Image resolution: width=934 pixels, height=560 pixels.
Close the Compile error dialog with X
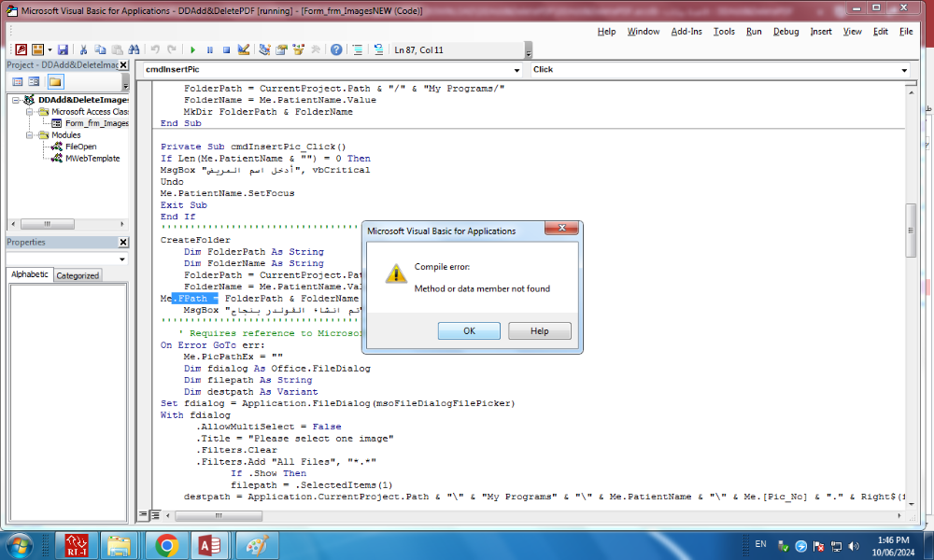561,228
